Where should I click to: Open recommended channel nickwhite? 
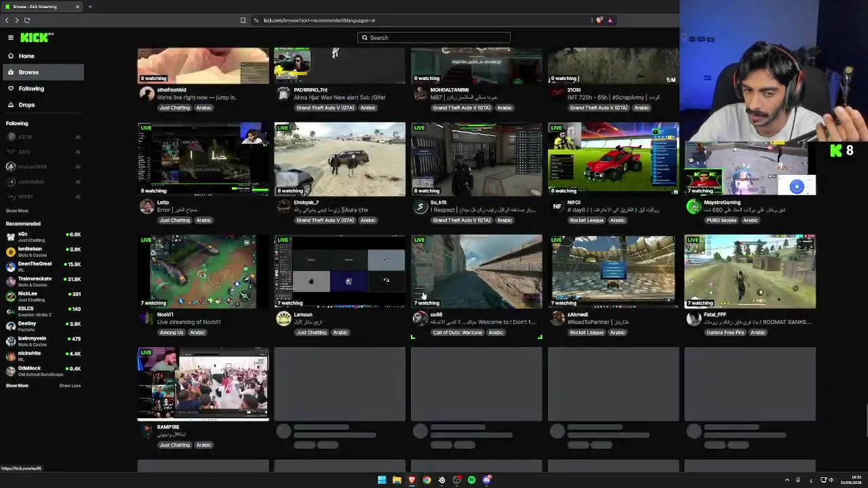tap(42, 356)
